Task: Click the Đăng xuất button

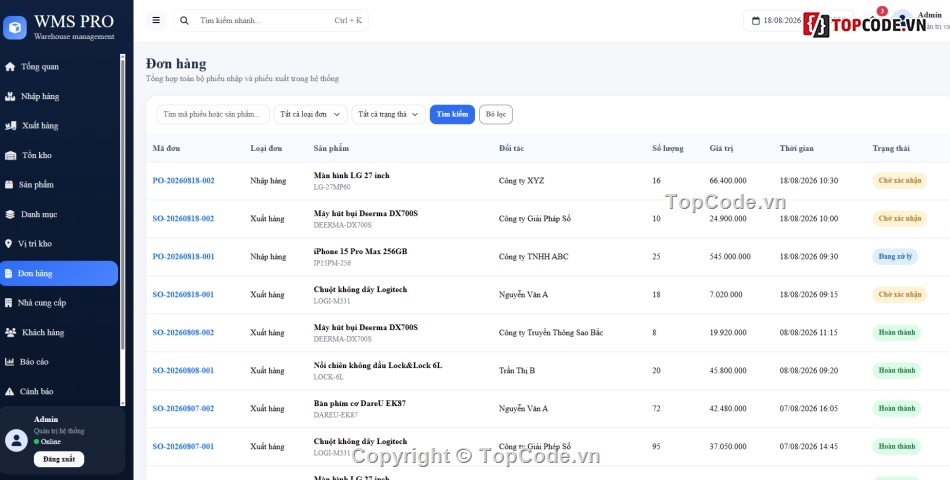Action: [x=59, y=459]
